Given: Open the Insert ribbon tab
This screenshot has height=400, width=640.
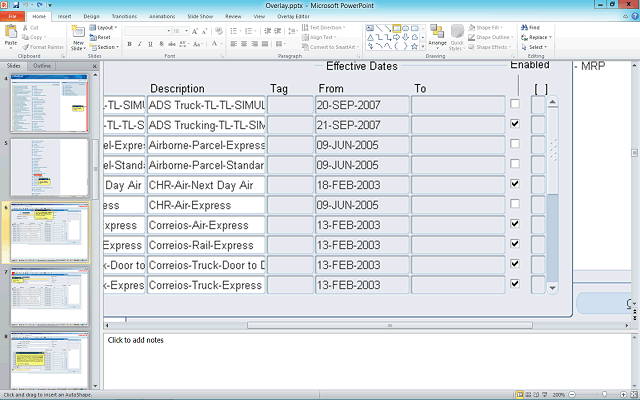Looking at the screenshot, I should click(x=64, y=17).
